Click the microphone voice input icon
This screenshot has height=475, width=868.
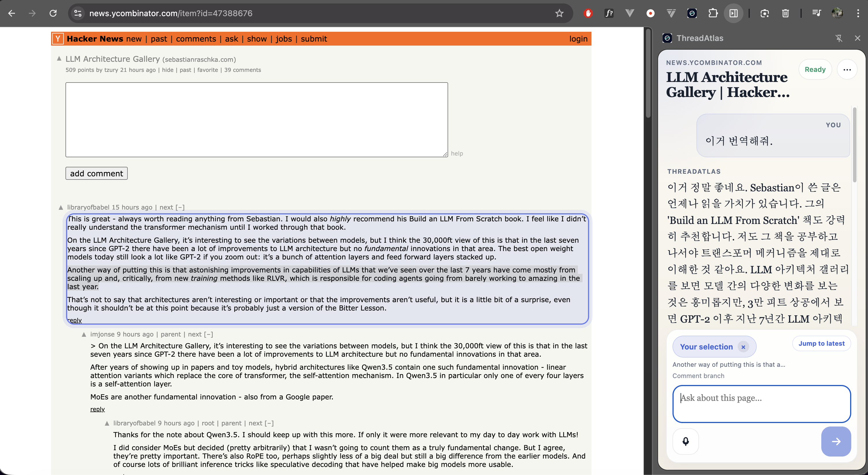tap(685, 441)
